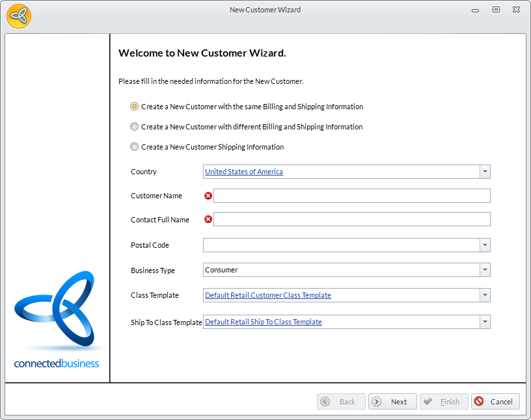Screen dimensions: 531x420
Task: Click the Connected Business orb icon in title bar
Action: point(19,16)
